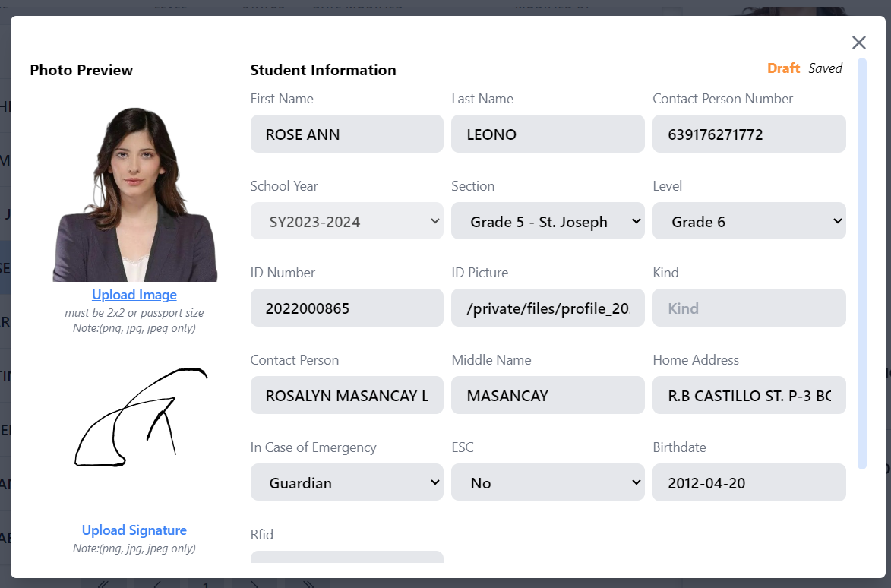Open the ESC dropdown set to No
Screen dimensions: 891x588
548,482
